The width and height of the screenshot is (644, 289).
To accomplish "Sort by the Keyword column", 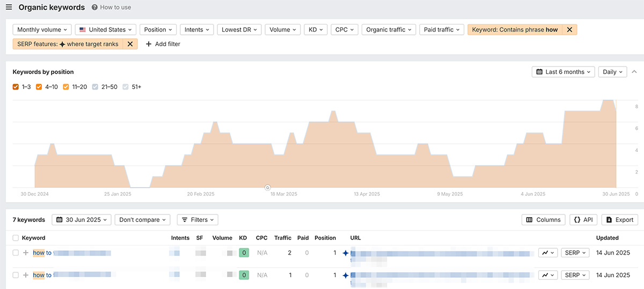I will (x=34, y=238).
